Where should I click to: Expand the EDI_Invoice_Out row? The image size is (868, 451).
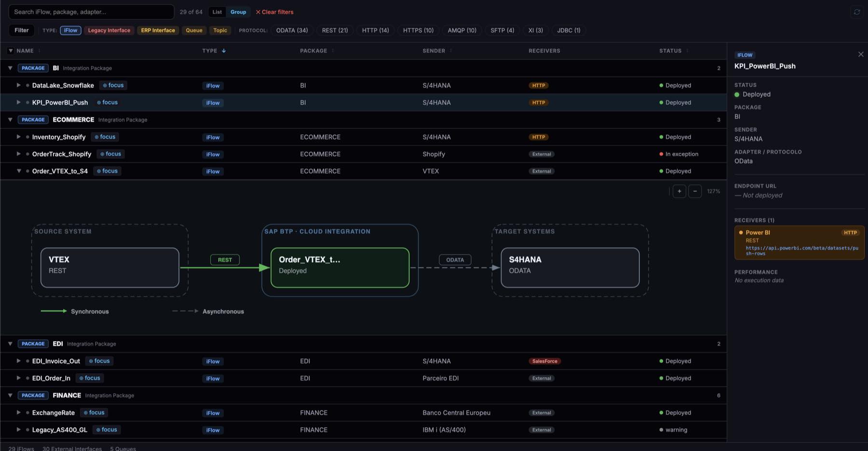(18, 361)
